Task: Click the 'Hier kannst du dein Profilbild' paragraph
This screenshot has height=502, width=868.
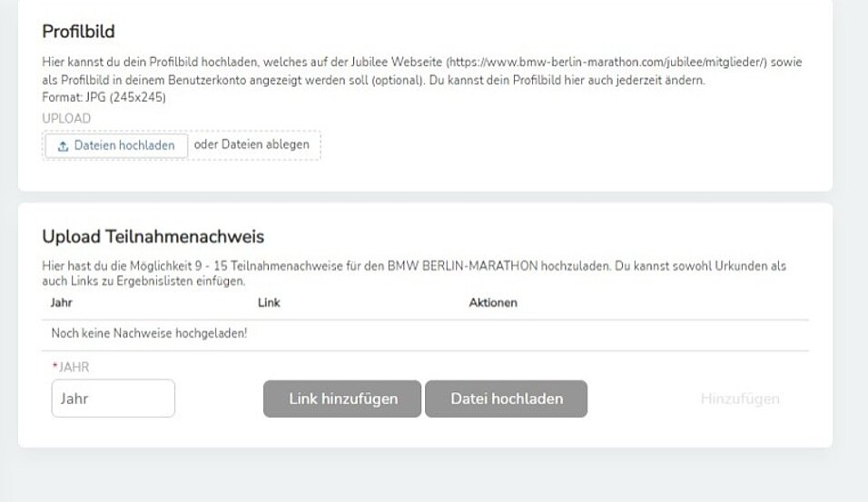Action: [422, 71]
